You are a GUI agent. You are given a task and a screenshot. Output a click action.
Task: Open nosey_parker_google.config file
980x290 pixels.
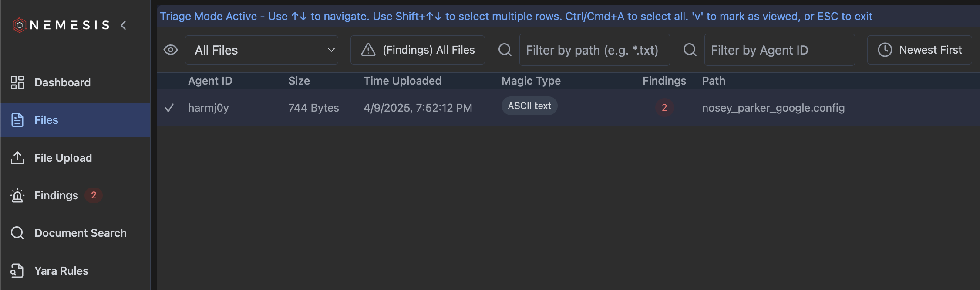click(773, 108)
